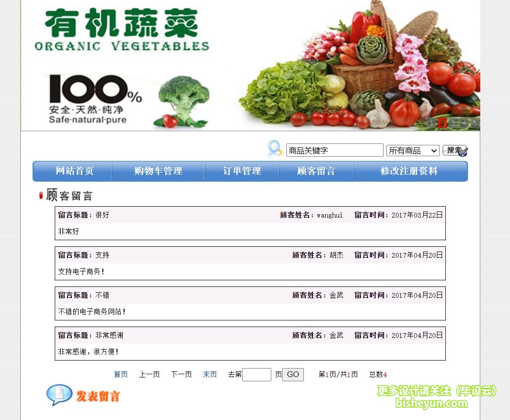Screen dimensions: 510x420
Task: Click the red bullet icon beside 顾客留言 heading
Action: [x=40, y=195]
